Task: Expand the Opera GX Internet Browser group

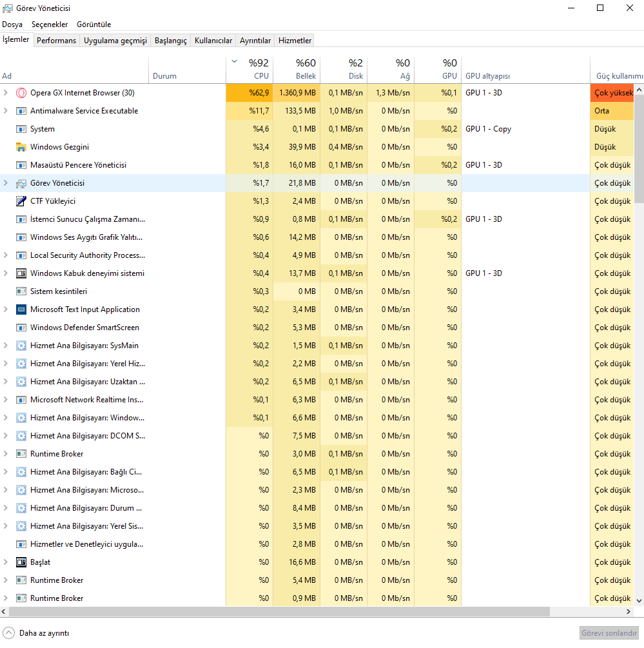Action: [5, 93]
